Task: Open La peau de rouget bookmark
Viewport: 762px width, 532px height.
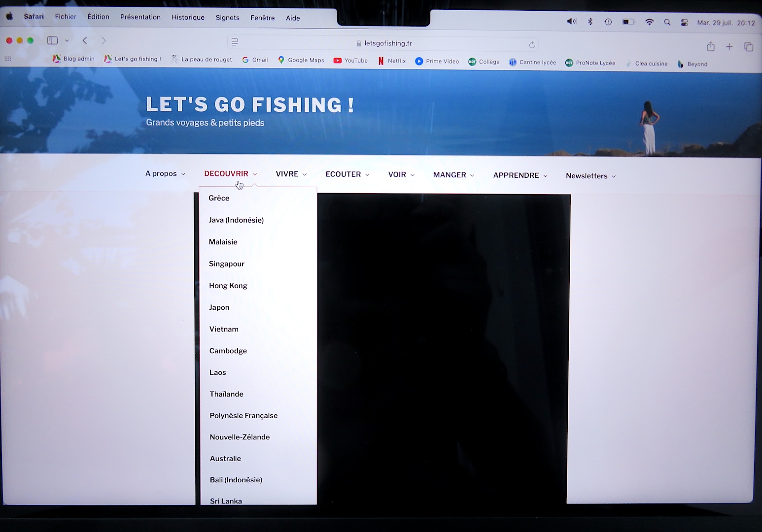Action: coord(201,59)
